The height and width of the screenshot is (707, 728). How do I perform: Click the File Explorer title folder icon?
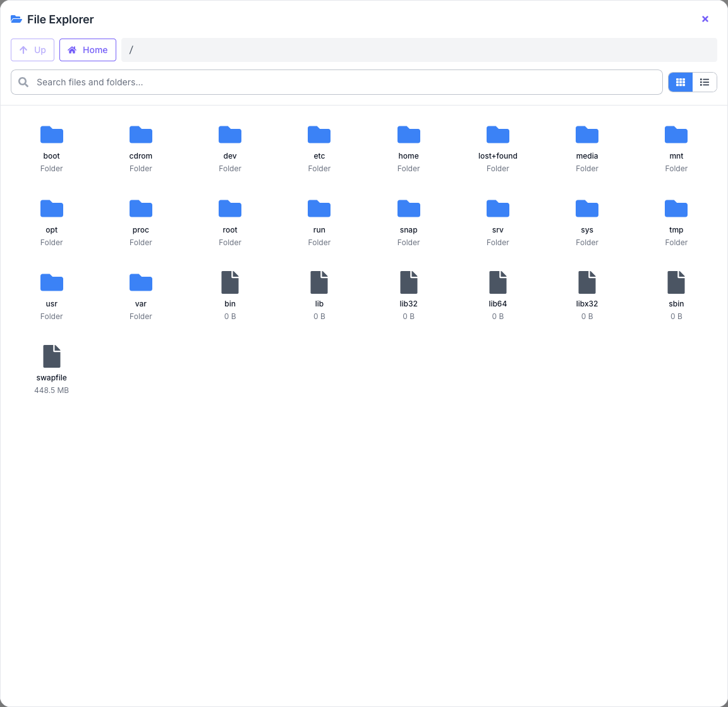coord(16,19)
